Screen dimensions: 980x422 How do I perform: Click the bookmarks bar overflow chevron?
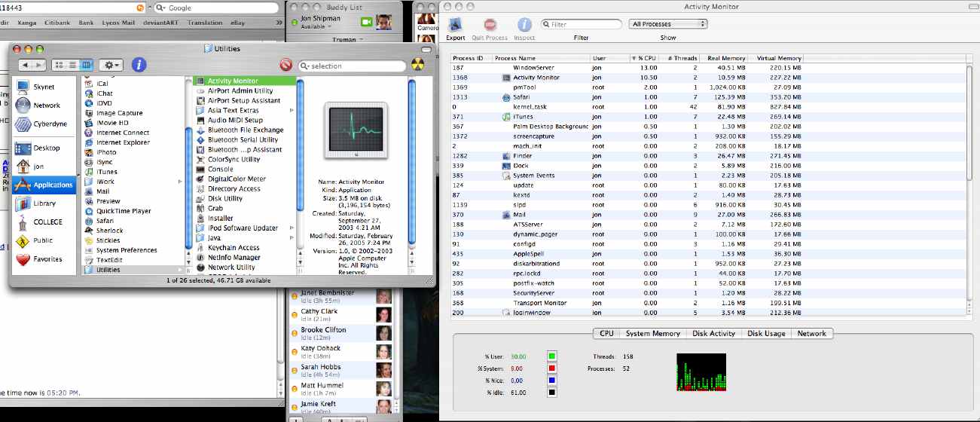tap(279, 23)
